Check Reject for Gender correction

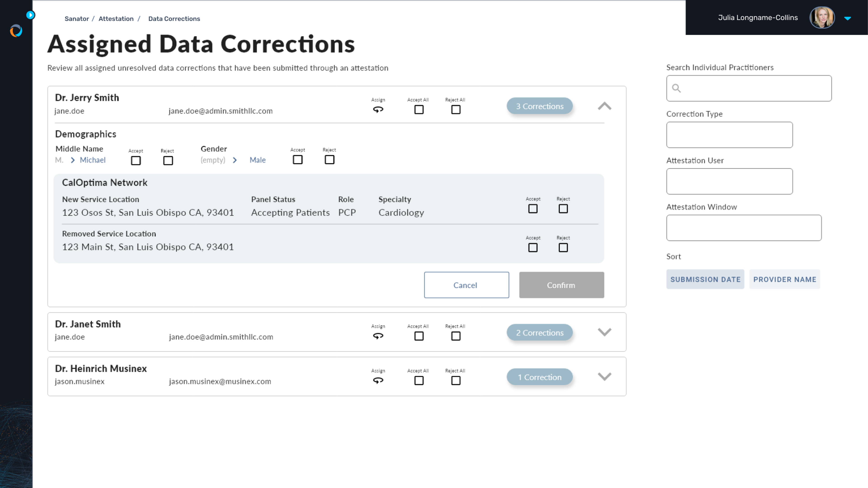[x=329, y=160]
